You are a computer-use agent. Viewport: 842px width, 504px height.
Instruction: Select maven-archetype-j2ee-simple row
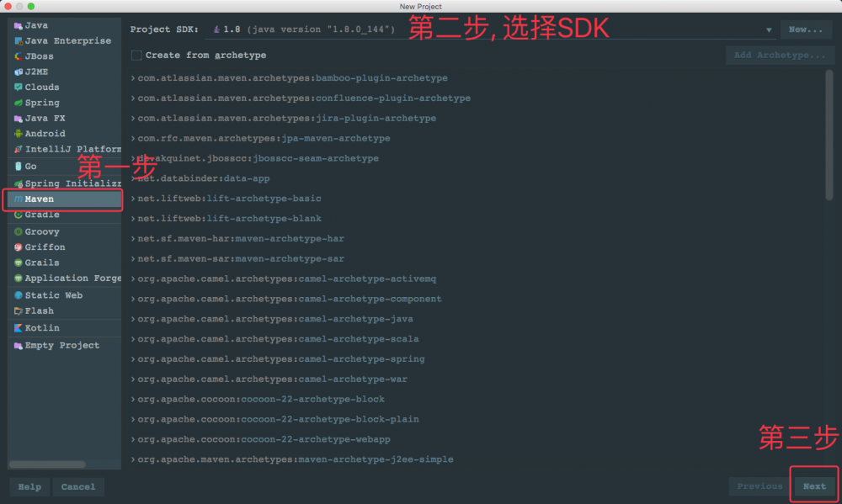(x=477, y=459)
